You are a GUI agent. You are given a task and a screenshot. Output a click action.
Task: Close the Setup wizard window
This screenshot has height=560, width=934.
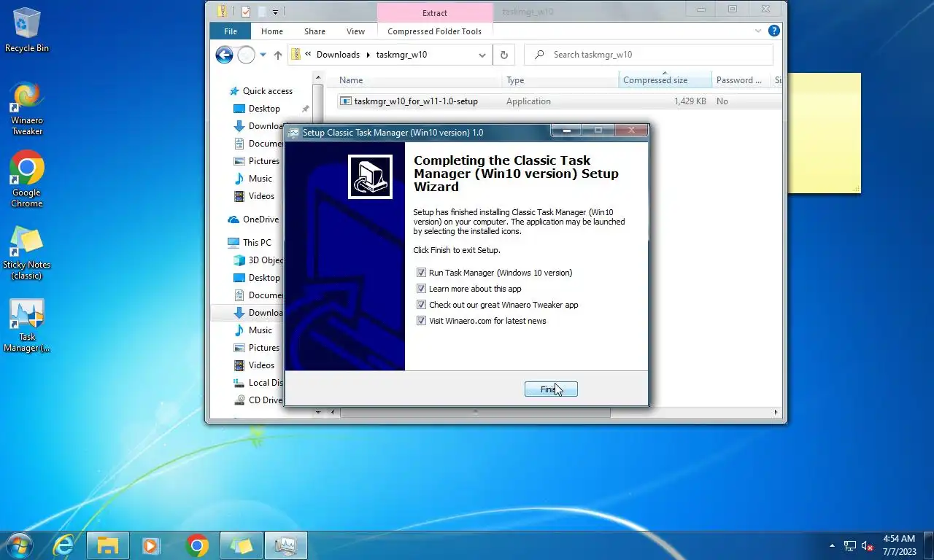(x=630, y=131)
